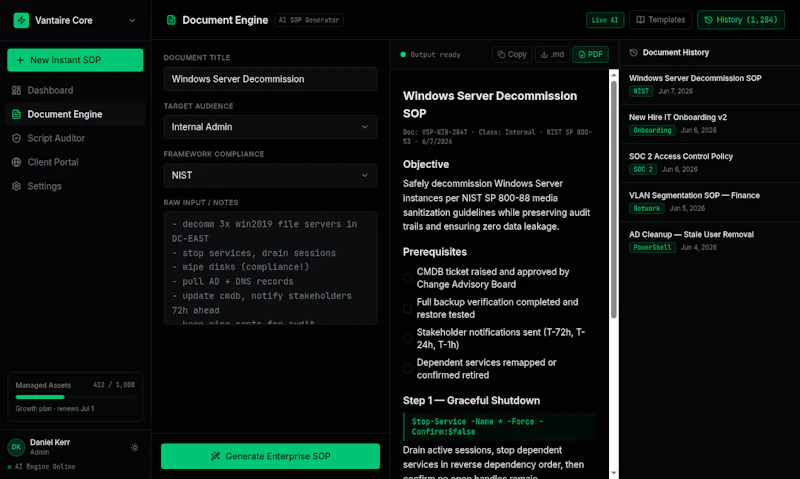Click the document icon beside Document Engine title
Screen dimensions: 800x479
(x=171, y=20)
